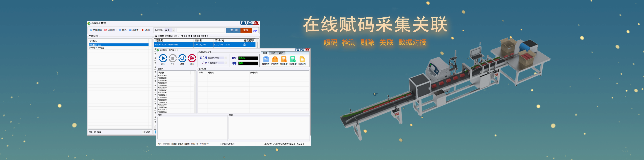Open 软件参数 software parameters
This screenshot has width=644, height=160.
point(284,59)
